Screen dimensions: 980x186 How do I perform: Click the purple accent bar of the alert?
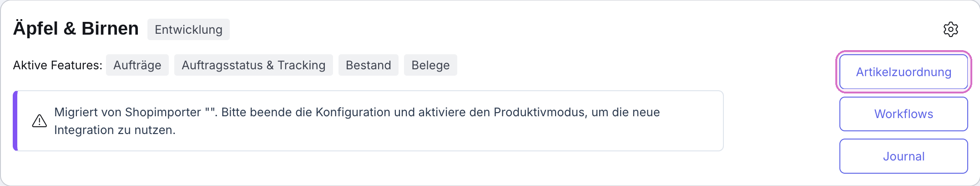click(15, 121)
